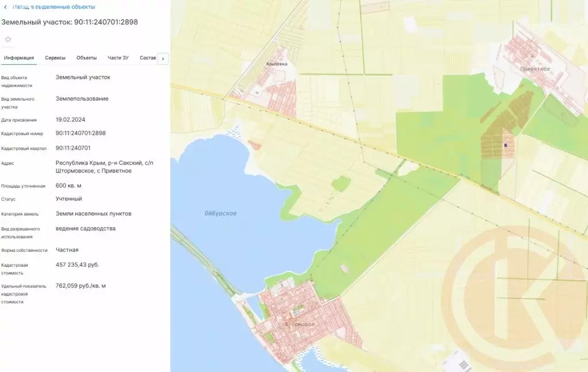588x372 pixels.
Task: Click the Штормовое settlement label on map
Action: (300, 324)
